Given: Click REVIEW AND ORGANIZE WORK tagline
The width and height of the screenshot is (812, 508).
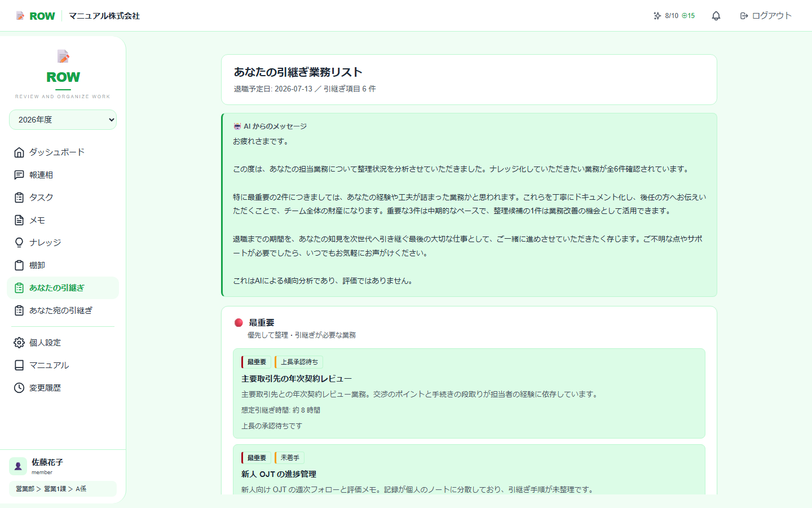Looking at the screenshot, I should click(x=63, y=97).
